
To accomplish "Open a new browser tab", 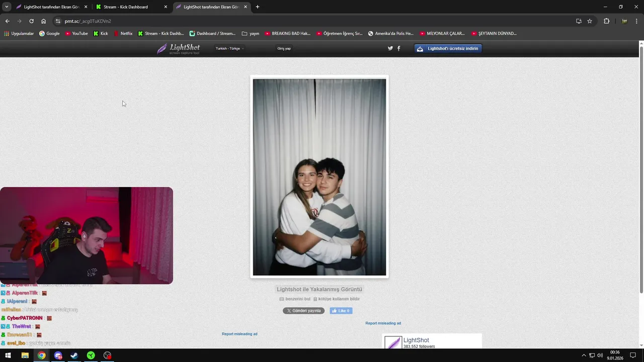I will [x=258, y=7].
